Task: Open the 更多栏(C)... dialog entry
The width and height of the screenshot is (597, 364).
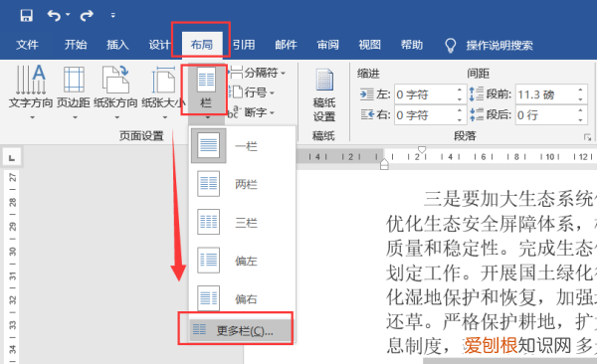Action: (x=241, y=330)
